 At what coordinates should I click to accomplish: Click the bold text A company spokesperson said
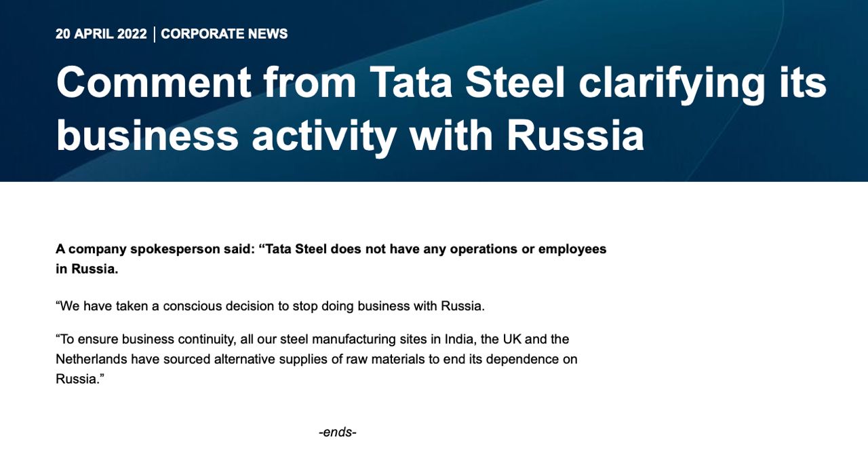(x=154, y=249)
